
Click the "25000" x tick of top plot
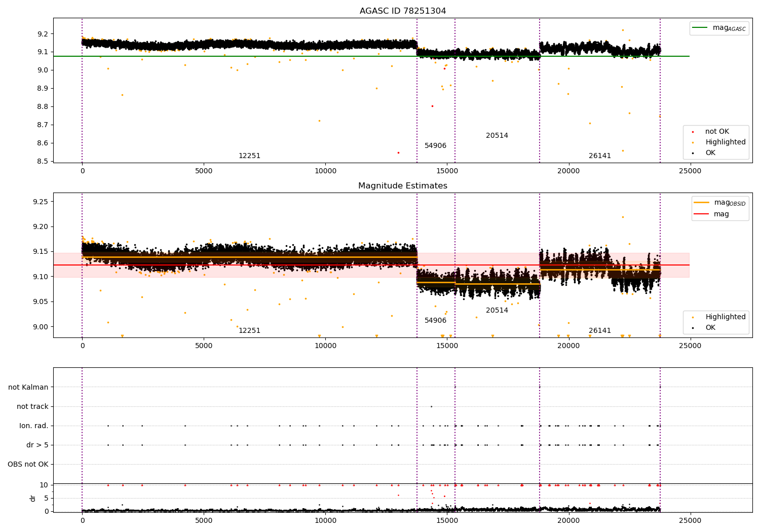(690, 171)
